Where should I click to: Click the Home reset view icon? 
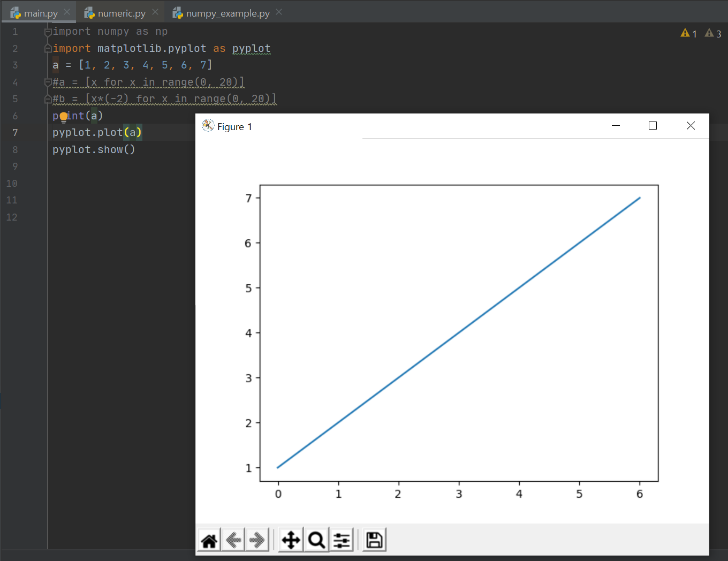[209, 541]
